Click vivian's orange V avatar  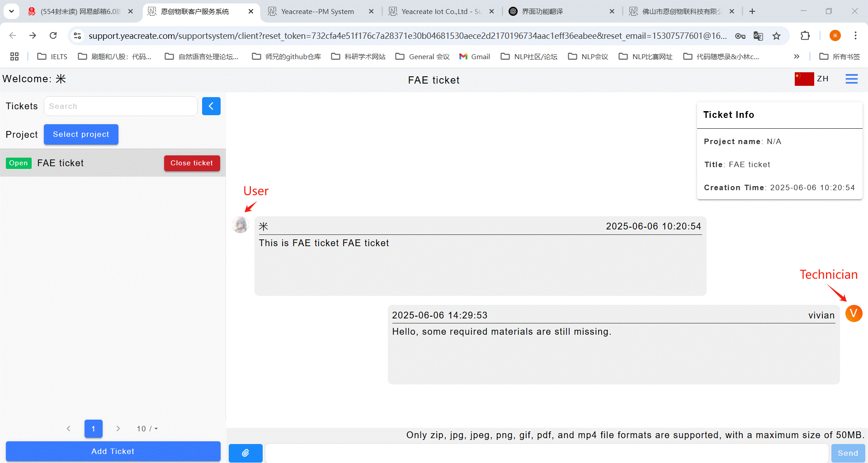pos(854,313)
